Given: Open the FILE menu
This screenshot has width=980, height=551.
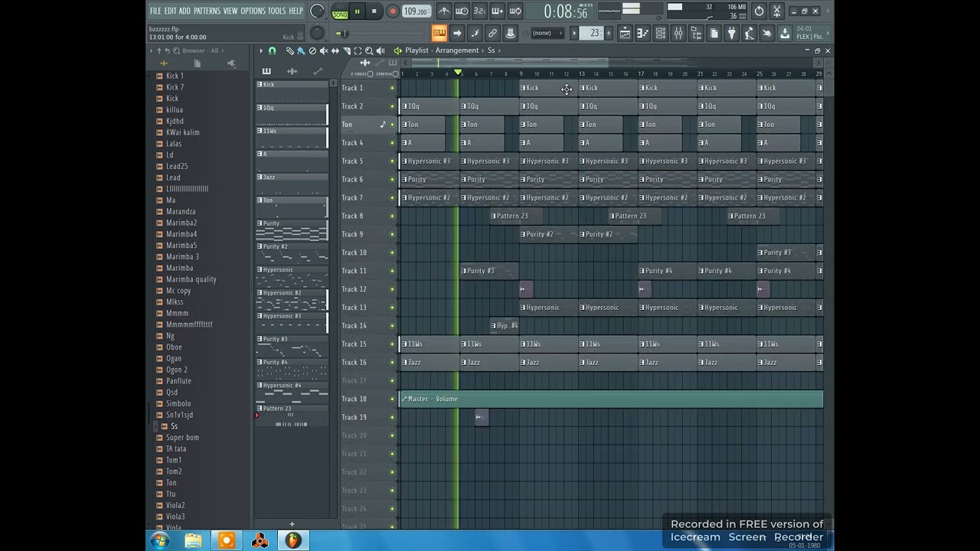Looking at the screenshot, I should point(155,11).
